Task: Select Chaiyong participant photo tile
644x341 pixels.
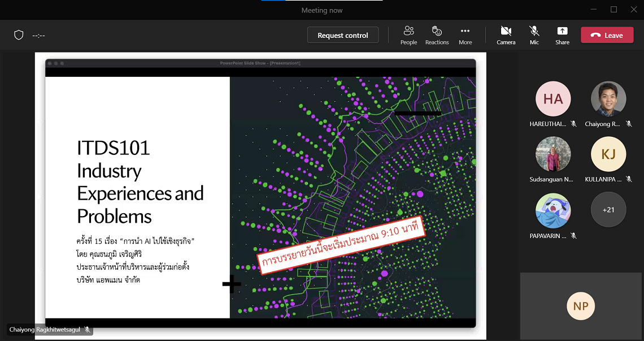Action: pos(608,100)
